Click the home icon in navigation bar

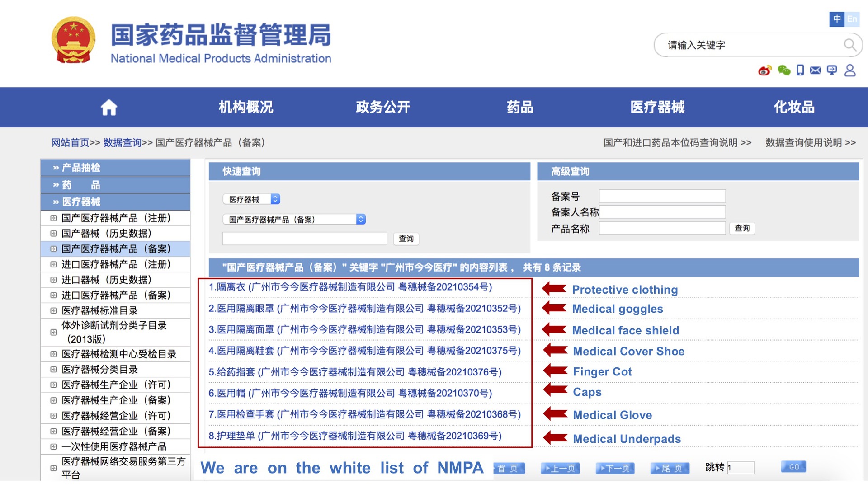pyautogui.click(x=108, y=108)
